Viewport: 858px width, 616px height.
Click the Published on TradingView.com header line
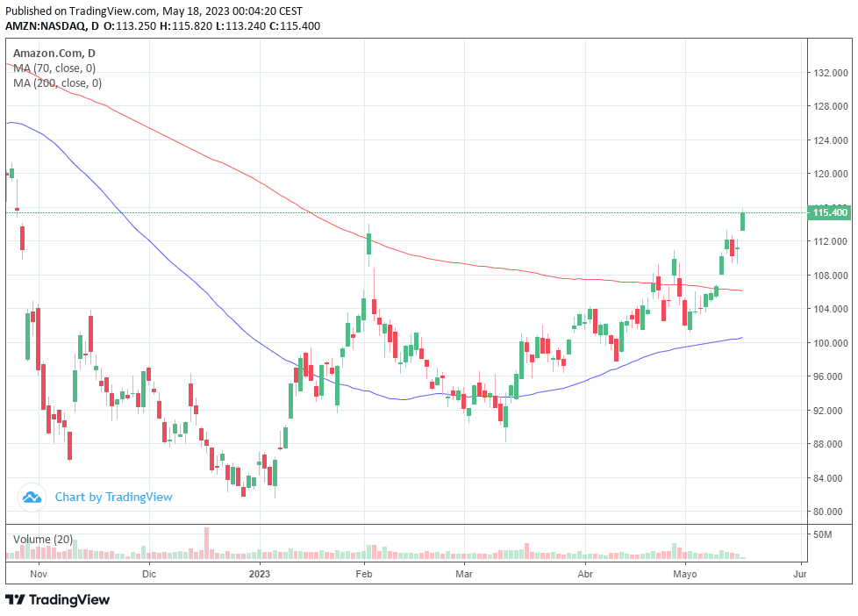tap(154, 11)
